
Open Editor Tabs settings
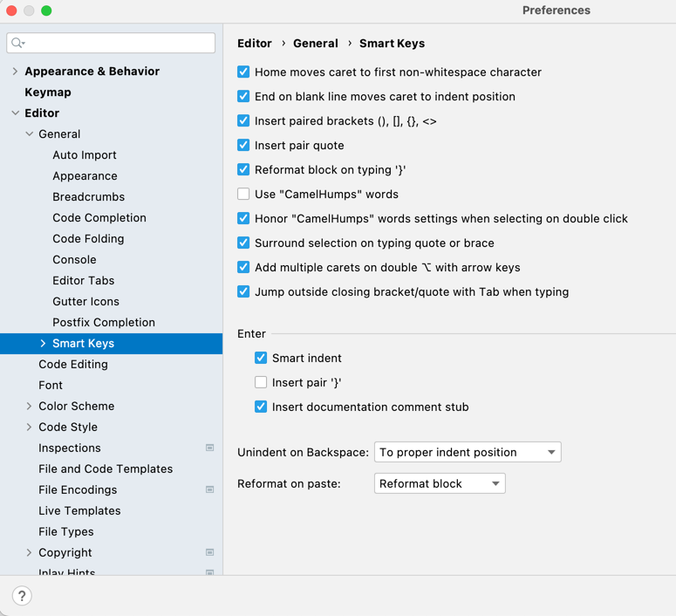[x=84, y=280]
